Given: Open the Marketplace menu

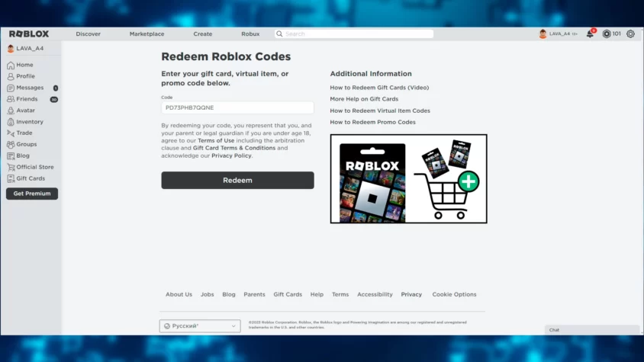Looking at the screenshot, I should click(x=147, y=34).
